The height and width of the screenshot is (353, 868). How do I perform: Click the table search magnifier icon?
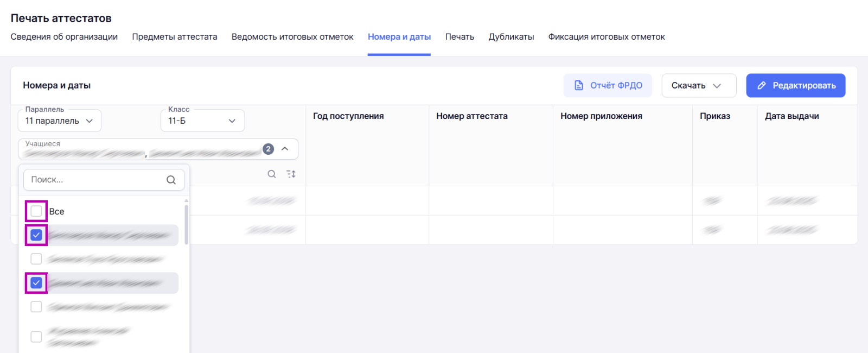click(x=272, y=174)
